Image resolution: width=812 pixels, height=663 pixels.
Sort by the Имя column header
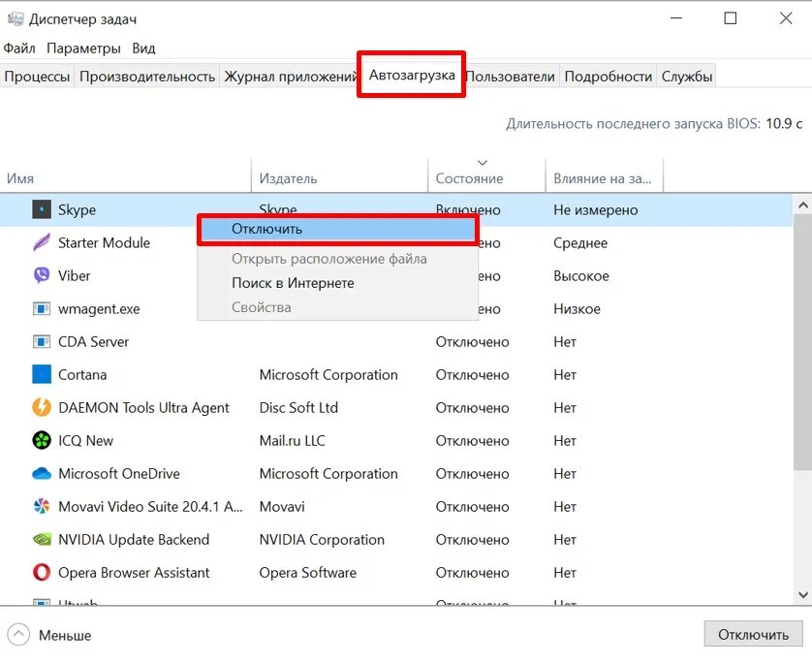tap(125, 178)
